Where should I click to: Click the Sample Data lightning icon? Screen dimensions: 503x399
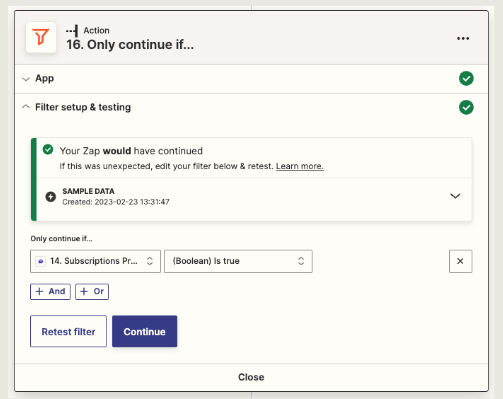click(51, 197)
